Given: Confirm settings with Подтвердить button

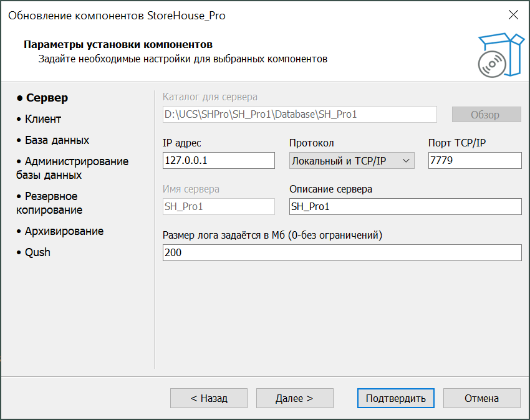Looking at the screenshot, I should (x=395, y=398).
